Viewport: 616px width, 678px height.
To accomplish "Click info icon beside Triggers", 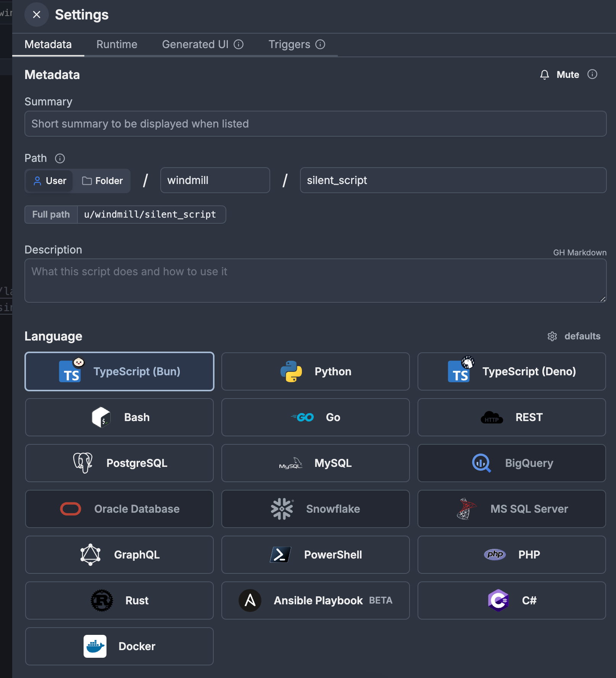I will coord(320,45).
